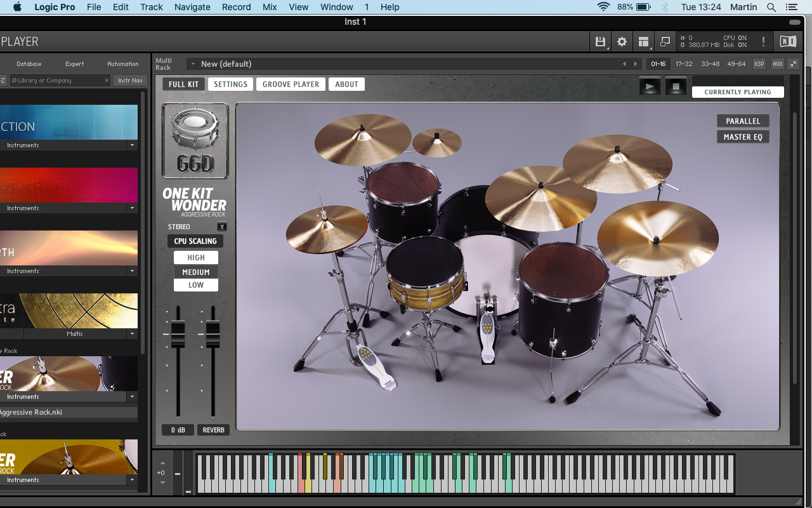The height and width of the screenshot is (508, 812).
Task: Toggle the REVERB button
Action: tap(213, 430)
